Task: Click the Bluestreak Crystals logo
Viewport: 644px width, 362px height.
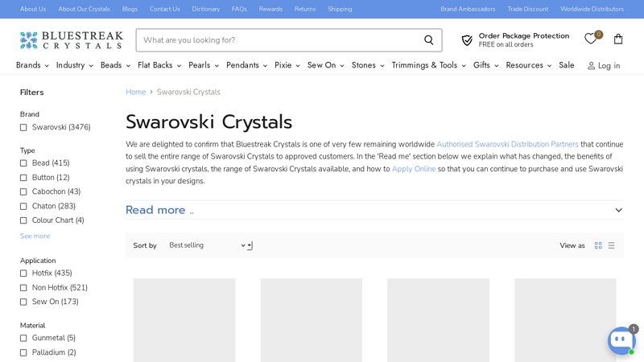Action: (72, 40)
